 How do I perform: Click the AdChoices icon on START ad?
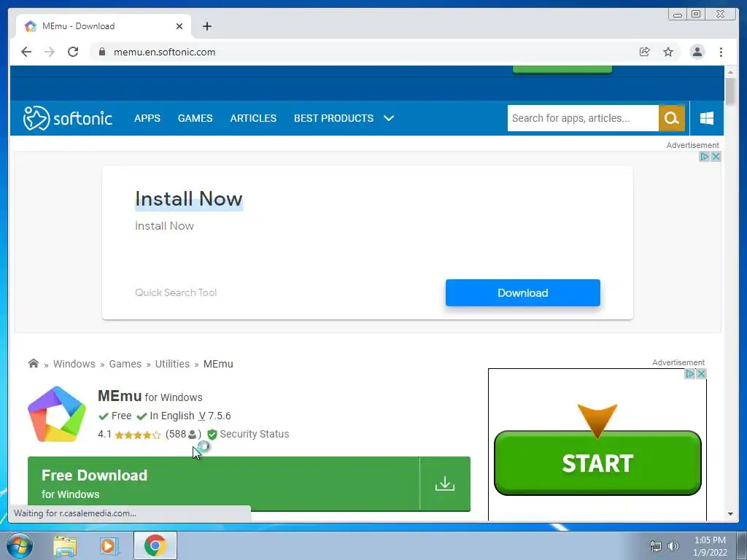690,374
